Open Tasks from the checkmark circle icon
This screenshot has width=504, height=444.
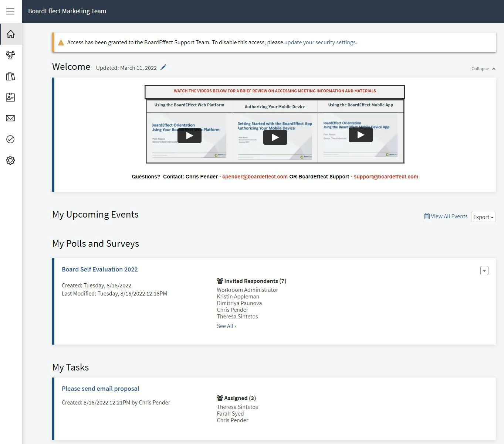pos(10,139)
